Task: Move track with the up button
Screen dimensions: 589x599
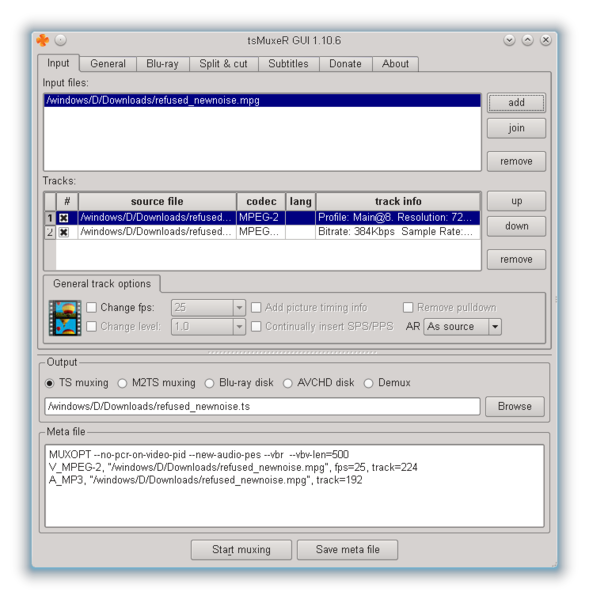Action: pos(516,201)
